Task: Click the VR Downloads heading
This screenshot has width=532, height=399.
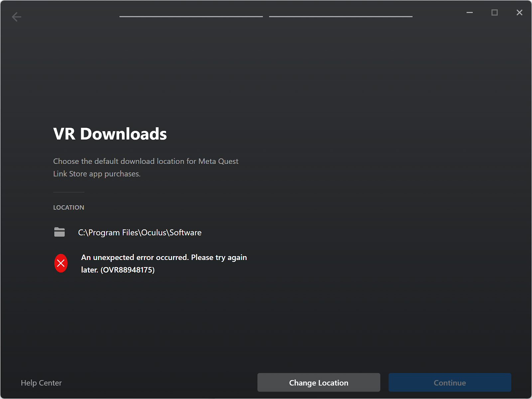Action: click(x=110, y=134)
